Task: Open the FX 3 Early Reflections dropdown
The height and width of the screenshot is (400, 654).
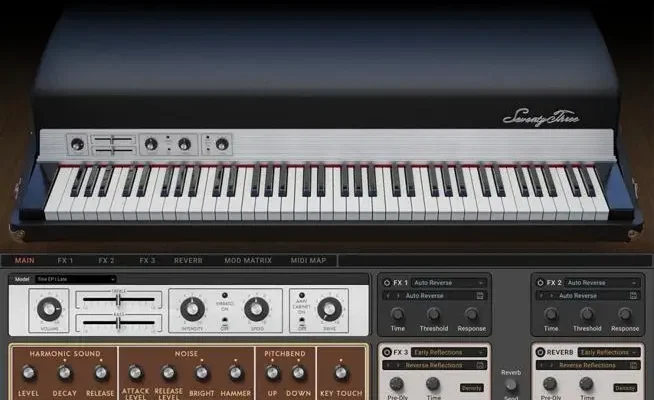Action: (449, 352)
